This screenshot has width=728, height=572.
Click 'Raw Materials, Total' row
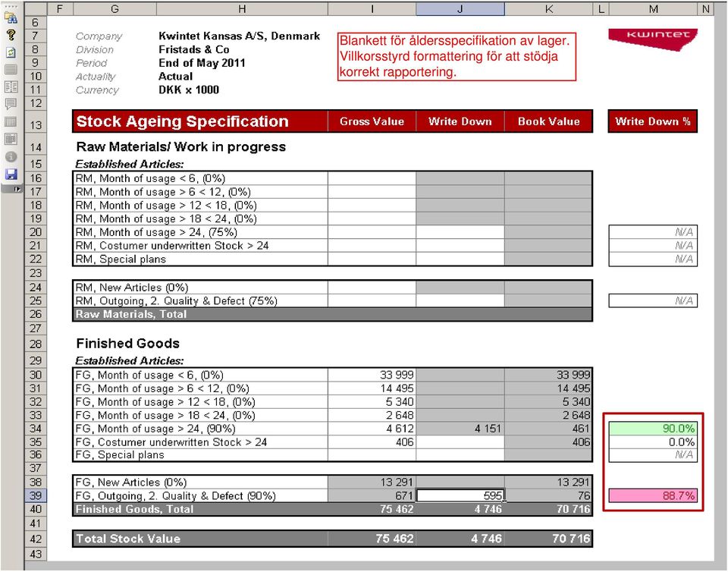click(332, 314)
